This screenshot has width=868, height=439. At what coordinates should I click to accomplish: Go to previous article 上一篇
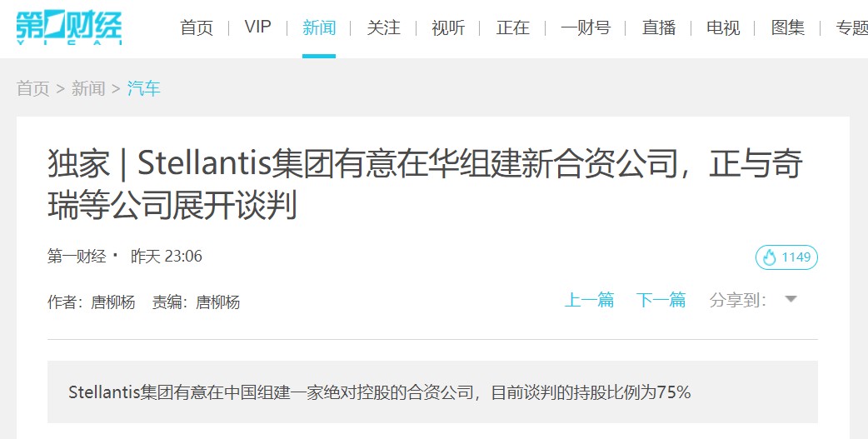589,300
